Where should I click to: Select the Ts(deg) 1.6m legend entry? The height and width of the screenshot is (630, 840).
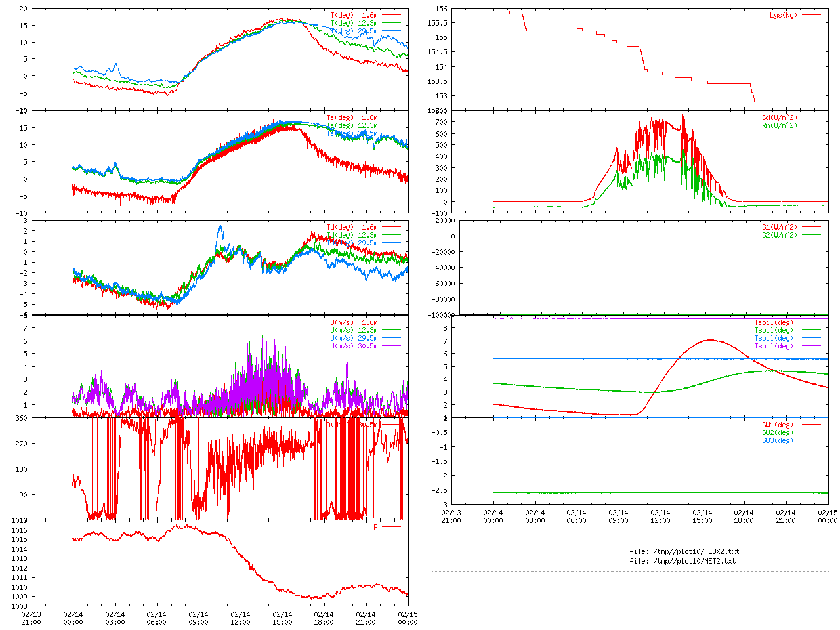point(352,118)
